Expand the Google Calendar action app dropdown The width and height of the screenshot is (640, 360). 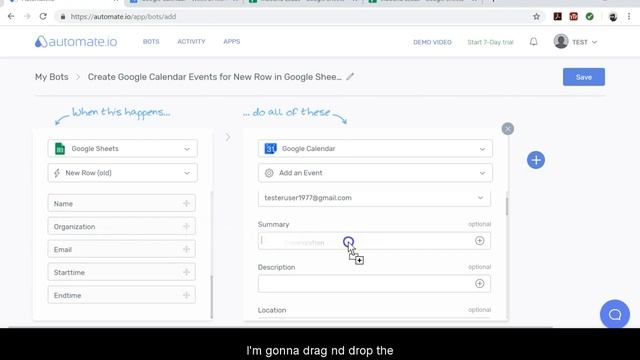(x=482, y=149)
